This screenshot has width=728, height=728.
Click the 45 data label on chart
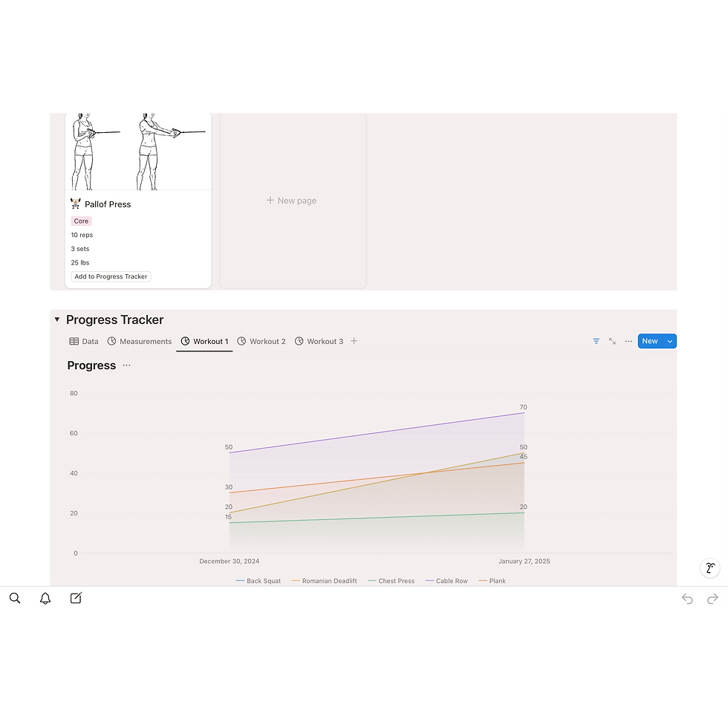(523, 457)
